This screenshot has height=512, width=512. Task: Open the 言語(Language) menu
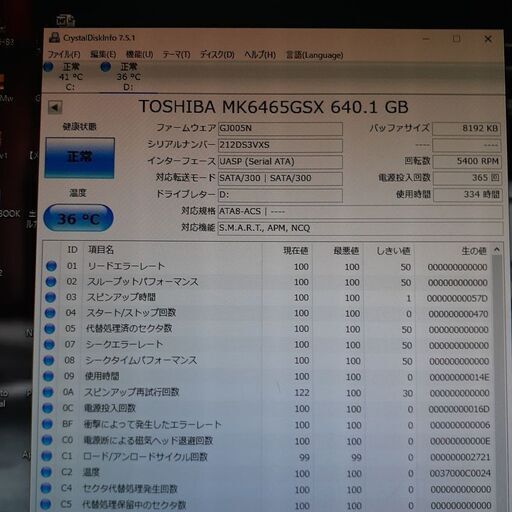click(x=314, y=55)
